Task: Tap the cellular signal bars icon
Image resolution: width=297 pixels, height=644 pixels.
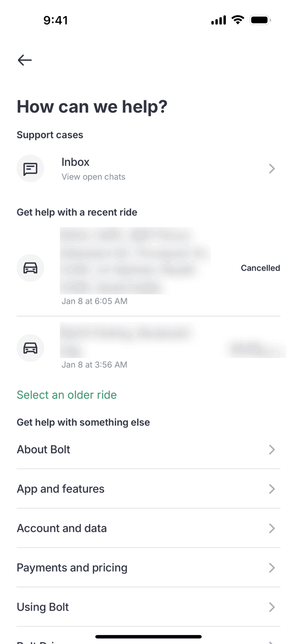Action: pyautogui.click(x=218, y=20)
